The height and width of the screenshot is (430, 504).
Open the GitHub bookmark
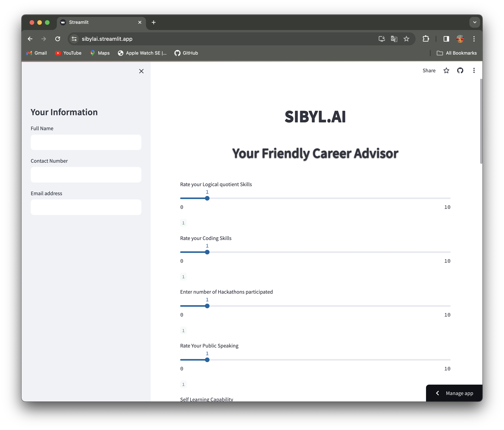pos(186,53)
